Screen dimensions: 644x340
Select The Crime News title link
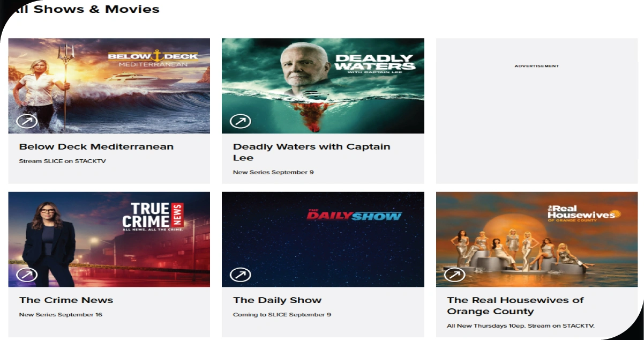point(66,300)
